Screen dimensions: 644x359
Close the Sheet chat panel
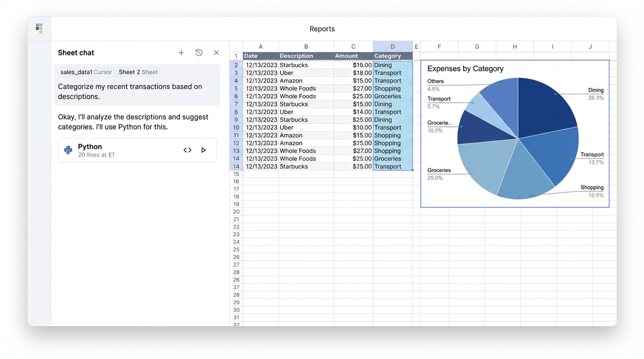pyautogui.click(x=216, y=53)
